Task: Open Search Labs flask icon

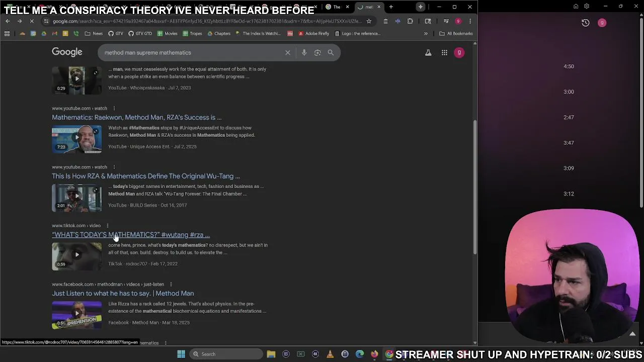Action: point(428,52)
